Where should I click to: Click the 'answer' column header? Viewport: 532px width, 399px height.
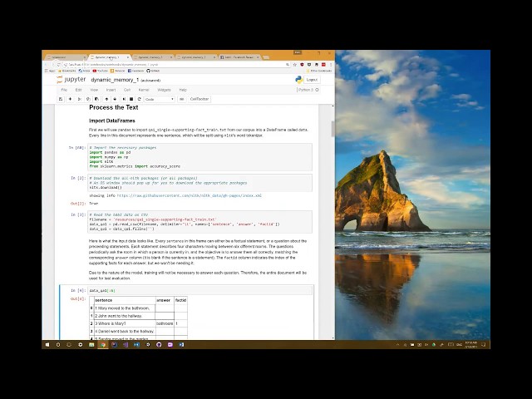[x=164, y=300]
